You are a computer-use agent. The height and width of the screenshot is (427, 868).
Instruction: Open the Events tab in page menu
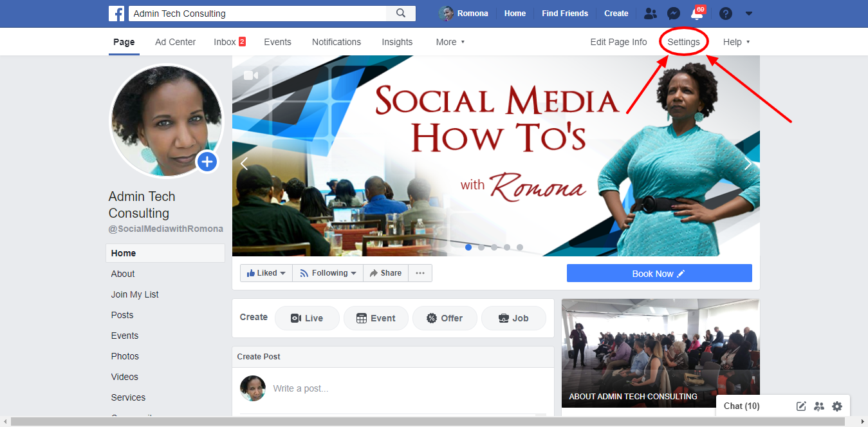click(x=277, y=42)
